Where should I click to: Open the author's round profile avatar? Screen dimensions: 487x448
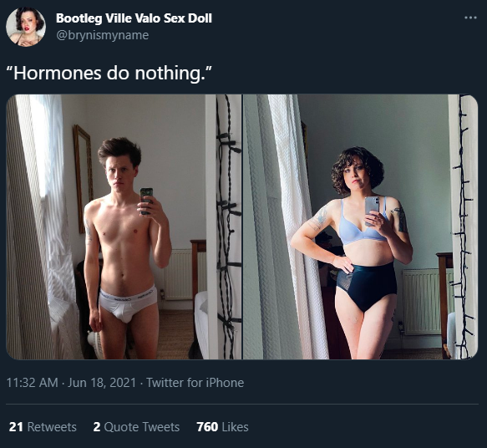coord(26,27)
